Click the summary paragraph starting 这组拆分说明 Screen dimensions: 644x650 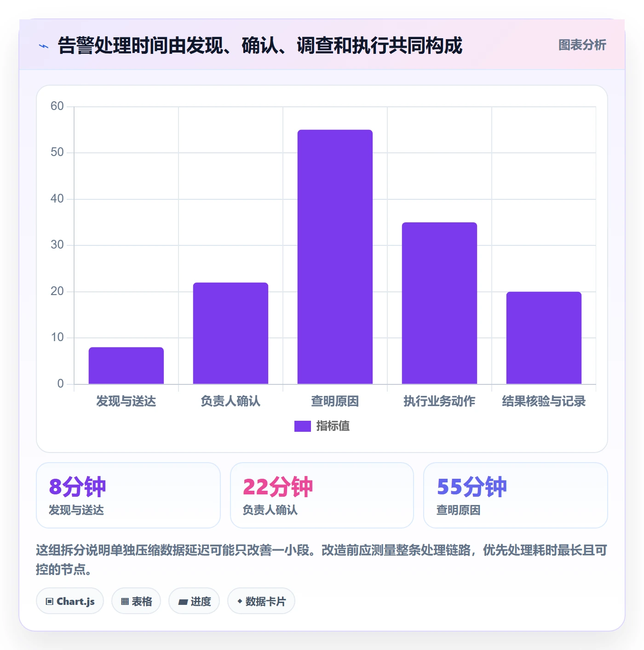pos(322,560)
